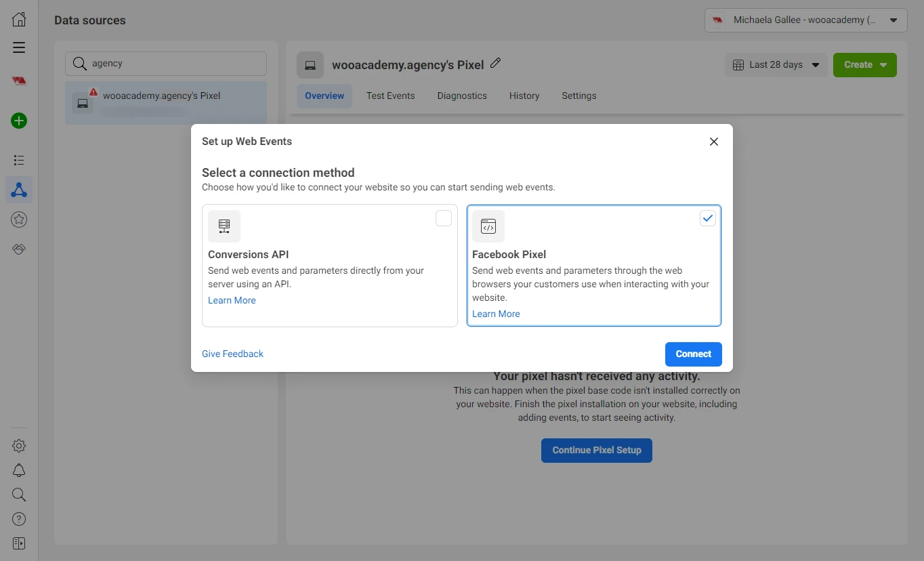Close the Set up Web Events dialog

(x=713, y=142)
